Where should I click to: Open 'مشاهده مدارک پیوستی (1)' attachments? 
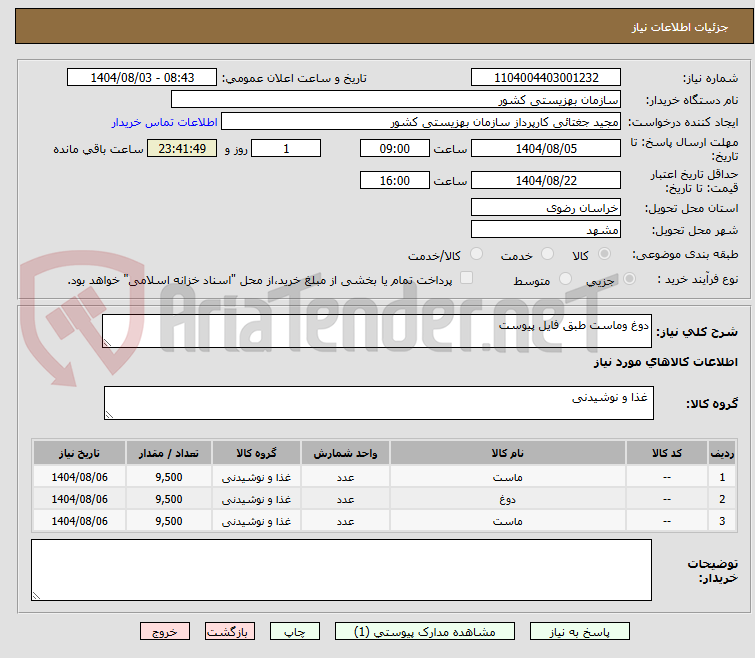pyautogui.click(x=424, y=632)
